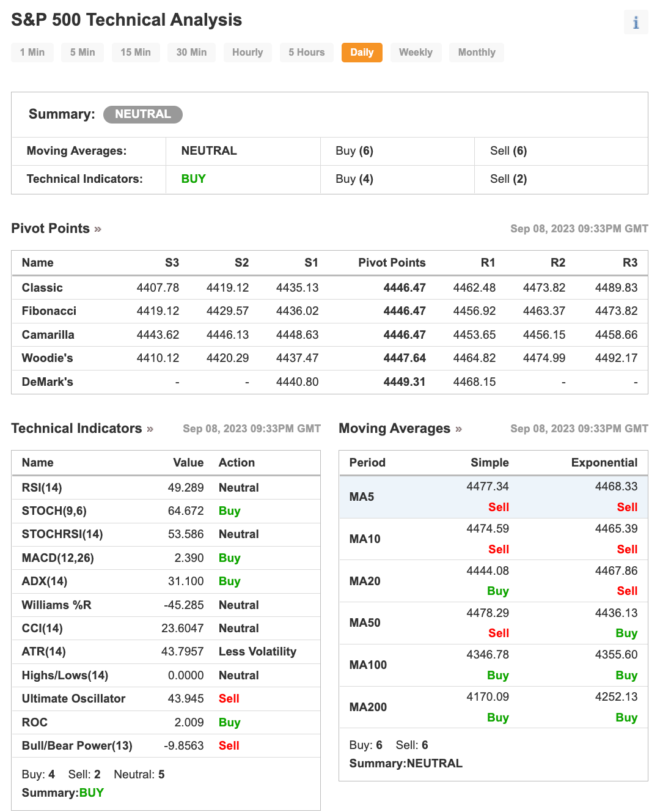Click the Highs/Lows(14) indicator name
The height and width of the screenshot is (812, 660).
tap(65, 676)
